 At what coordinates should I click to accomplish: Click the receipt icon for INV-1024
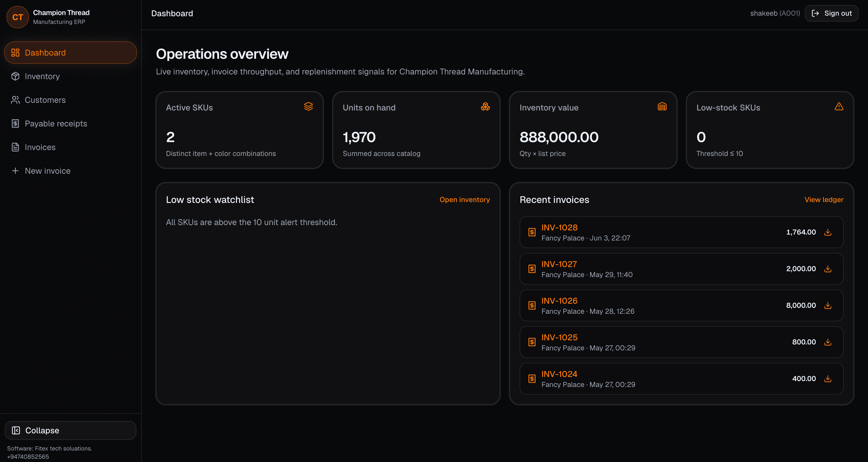tap(532, 379)
